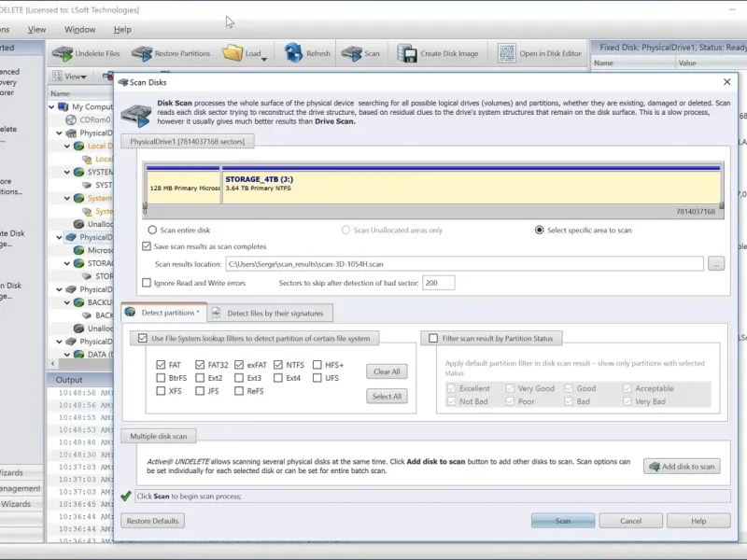Collapse the BACKUP tree node
The image size is (747, 560).
pos(67,301)
